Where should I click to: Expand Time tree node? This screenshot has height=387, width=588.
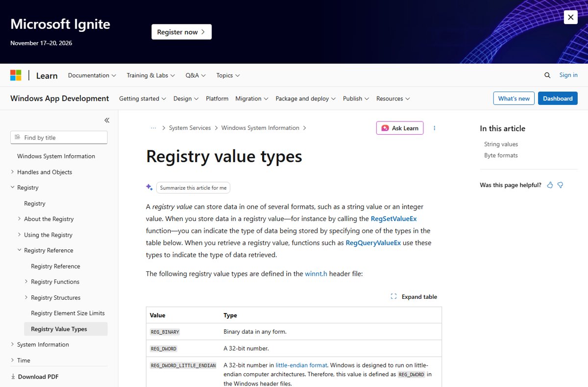tap(12, 360)
